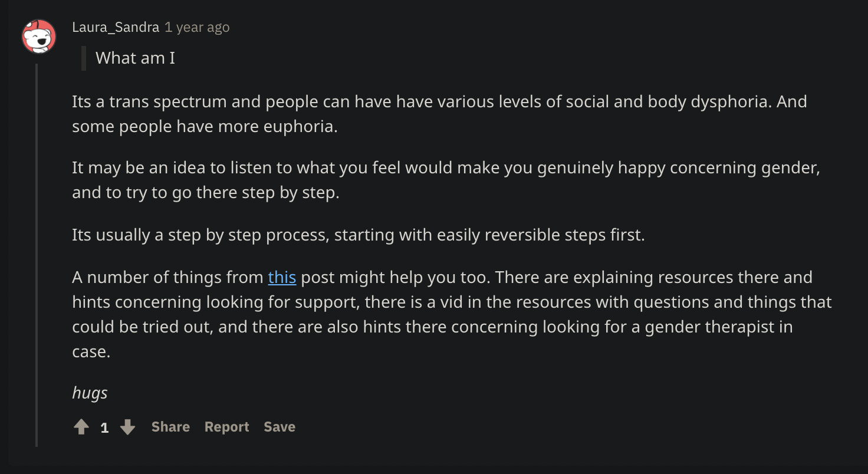Image resolution: width=868 pixels, height=474 pixels.
Task: Click the quoted text "What am I"
Action: coord(135,58)
